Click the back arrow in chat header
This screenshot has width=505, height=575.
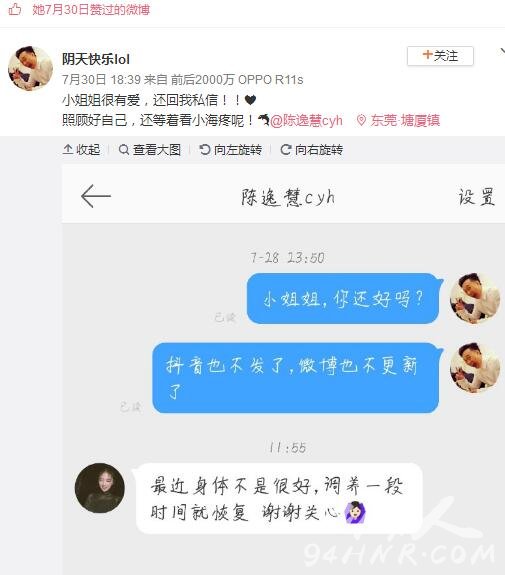96,196
